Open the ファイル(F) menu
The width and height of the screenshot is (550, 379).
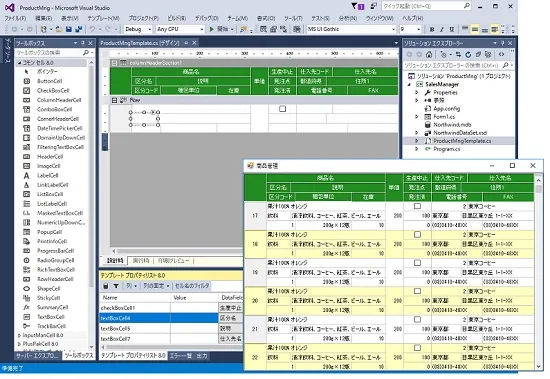(15, 18)
